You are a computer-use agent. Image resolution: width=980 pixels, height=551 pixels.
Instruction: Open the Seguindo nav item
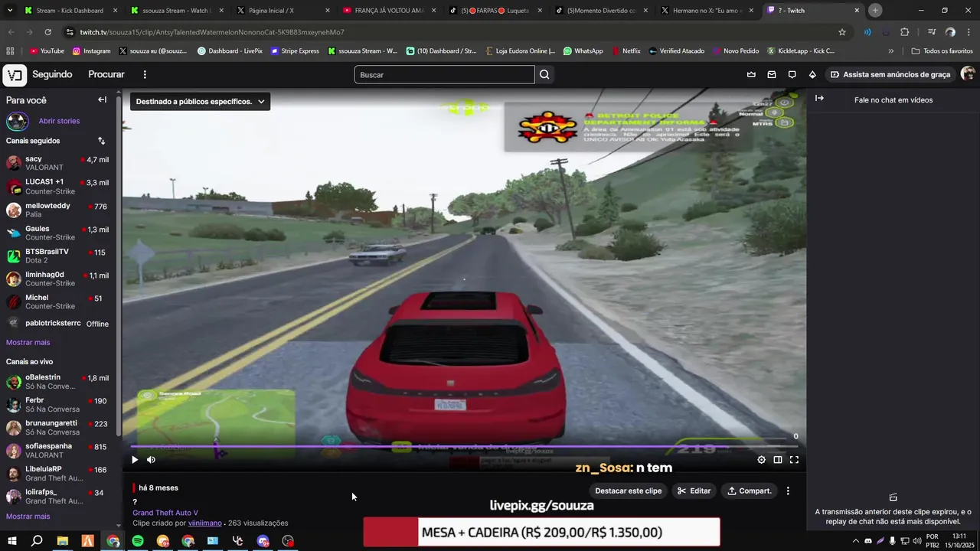[52, 75]
